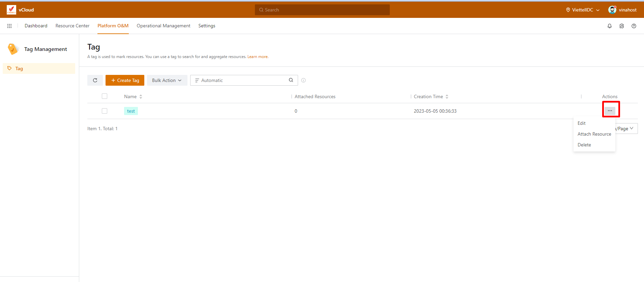Screen dimensions: 644x282
Task: Open the items per Page dropdown
Action: pyautogui.click(x=626, y=129)
